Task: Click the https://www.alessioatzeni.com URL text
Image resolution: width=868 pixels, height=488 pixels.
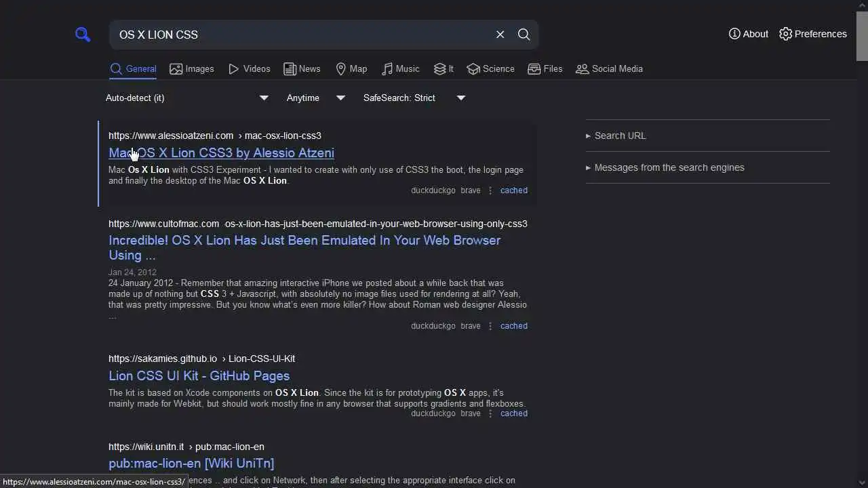Action: [x=171, y=136]
